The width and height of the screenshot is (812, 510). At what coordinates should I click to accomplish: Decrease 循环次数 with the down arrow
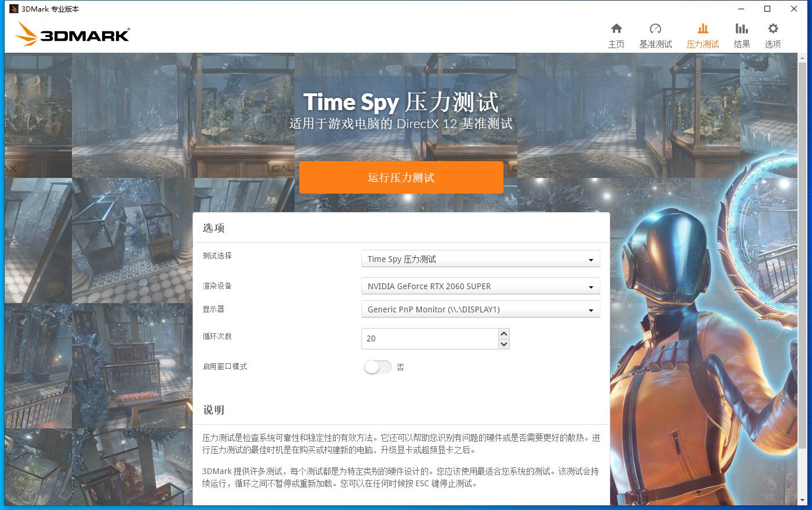504,344
